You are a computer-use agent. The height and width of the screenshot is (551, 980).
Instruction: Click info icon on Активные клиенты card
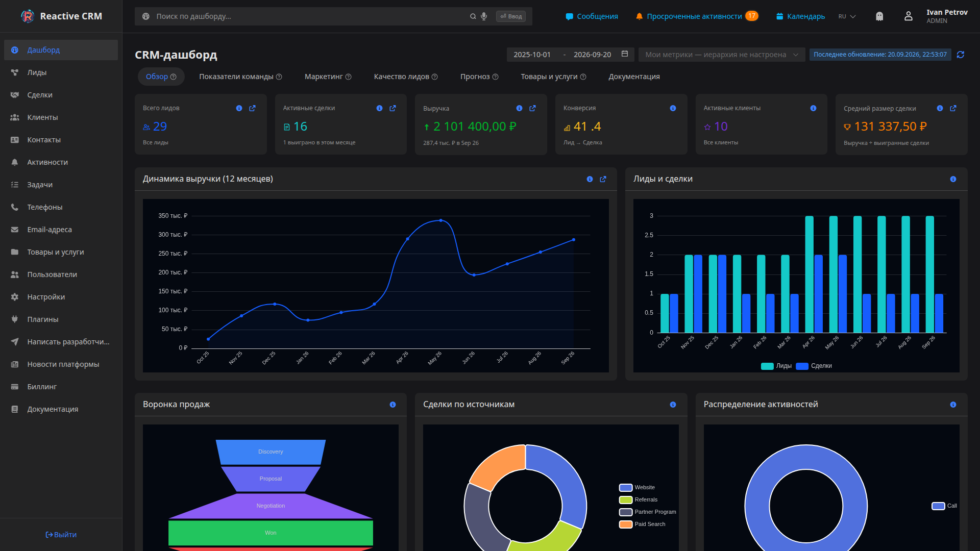tap(813, 108)
